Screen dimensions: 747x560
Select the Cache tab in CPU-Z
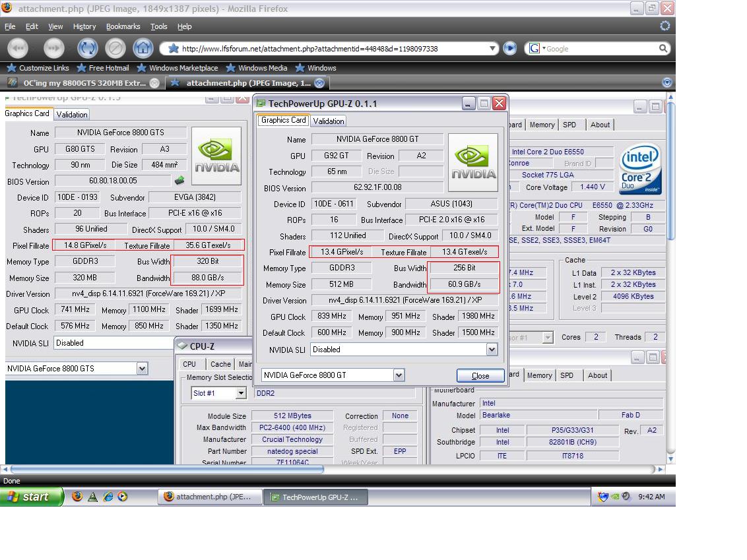220,364
